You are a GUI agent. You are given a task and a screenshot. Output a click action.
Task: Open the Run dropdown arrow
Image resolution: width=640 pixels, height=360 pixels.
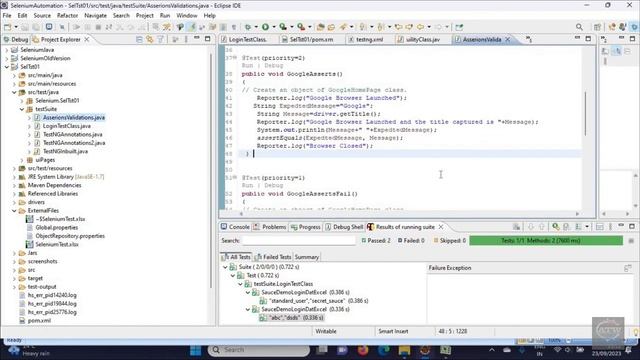click(274, 27)
